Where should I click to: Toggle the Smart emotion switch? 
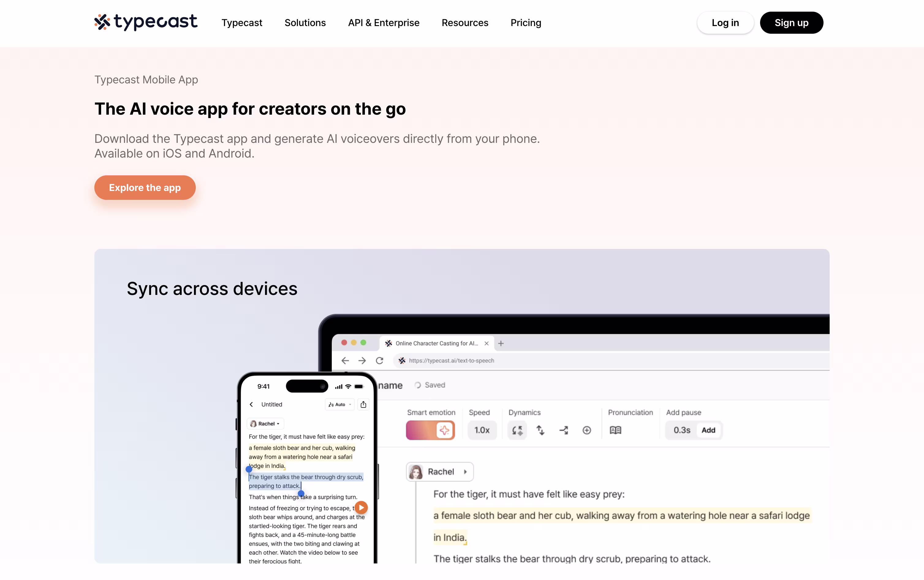click(x=430, y=430)
